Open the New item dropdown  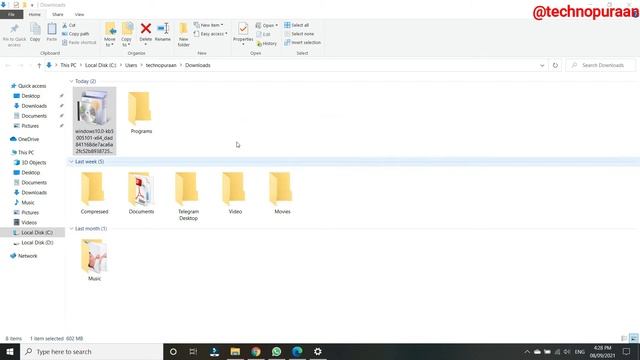(x=209, y=25)
